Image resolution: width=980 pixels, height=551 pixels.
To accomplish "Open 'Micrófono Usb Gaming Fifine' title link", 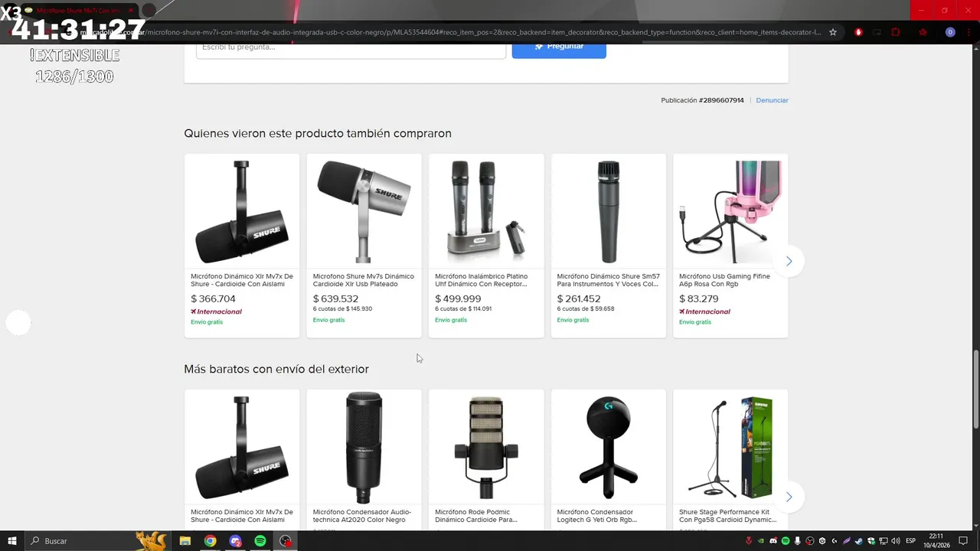I will click(724, 280).
